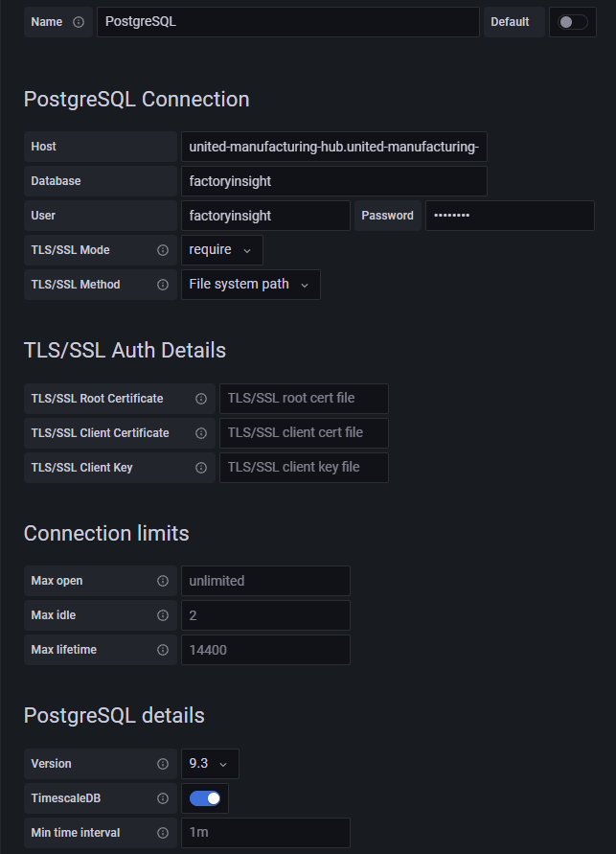
Task: Click the PostgreSQL details heading
Action: (x=114, y=716)
